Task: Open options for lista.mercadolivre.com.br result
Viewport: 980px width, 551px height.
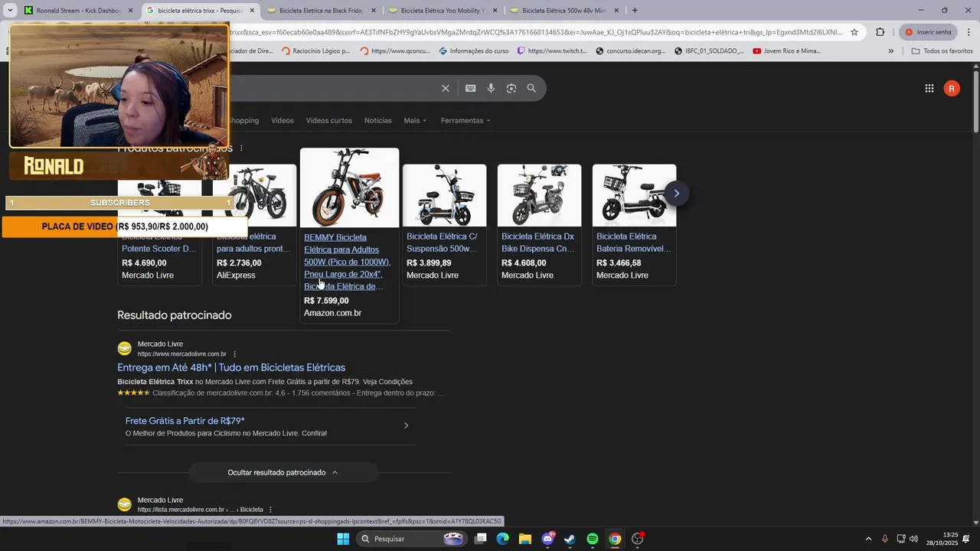Action: [x=270, y=510]
